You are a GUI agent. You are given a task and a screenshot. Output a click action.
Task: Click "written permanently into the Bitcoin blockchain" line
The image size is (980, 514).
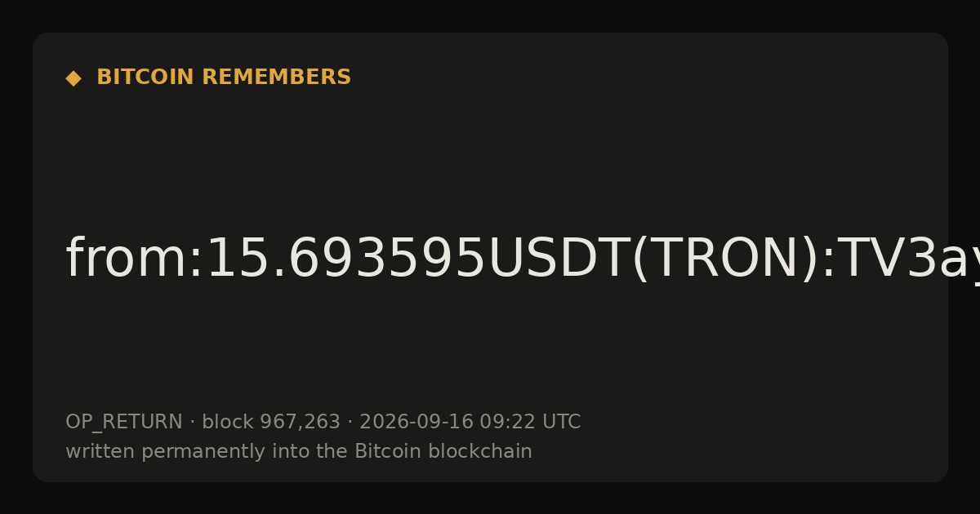299,452
